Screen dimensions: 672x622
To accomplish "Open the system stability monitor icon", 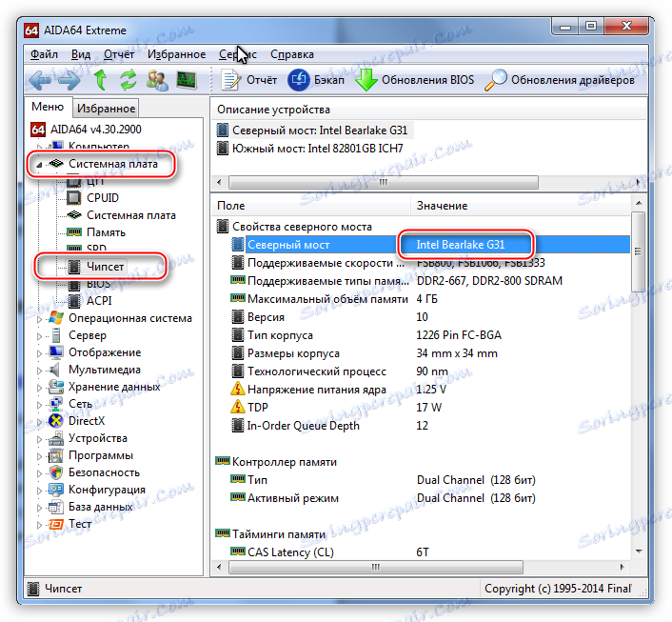I will (x=187, y=80).
